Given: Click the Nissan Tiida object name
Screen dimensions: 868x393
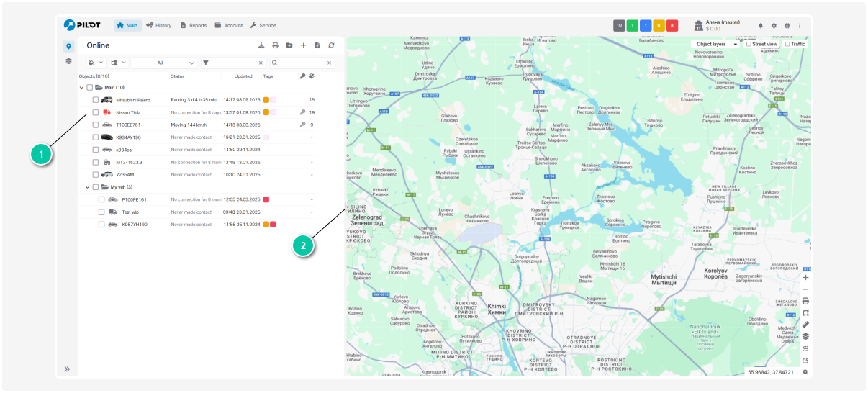Looking at the screenshot, I should [x=128, y=112].
